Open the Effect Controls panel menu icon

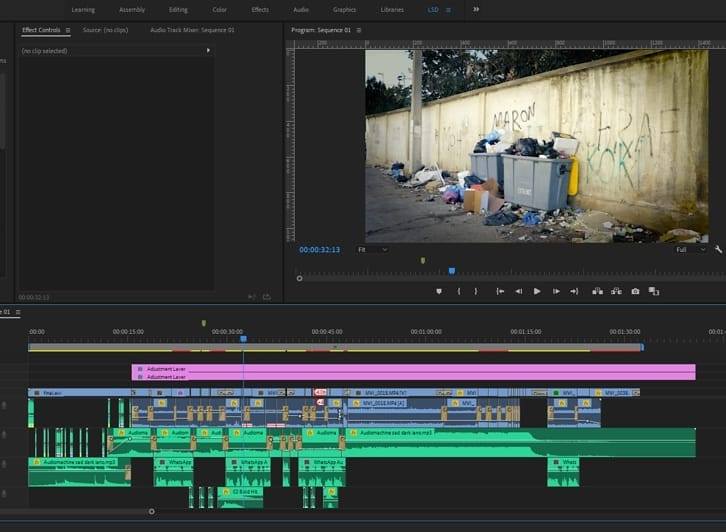68,30
